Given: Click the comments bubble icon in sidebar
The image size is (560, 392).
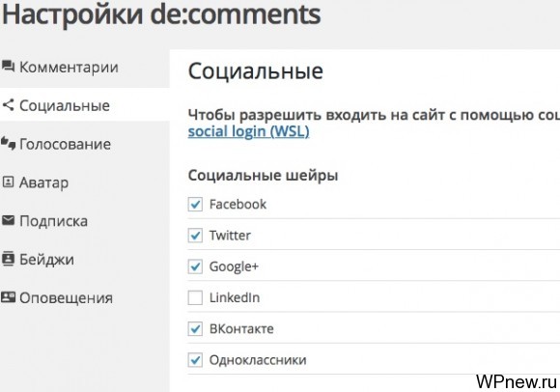Looking at the screenshot, I should coord(9,67).
